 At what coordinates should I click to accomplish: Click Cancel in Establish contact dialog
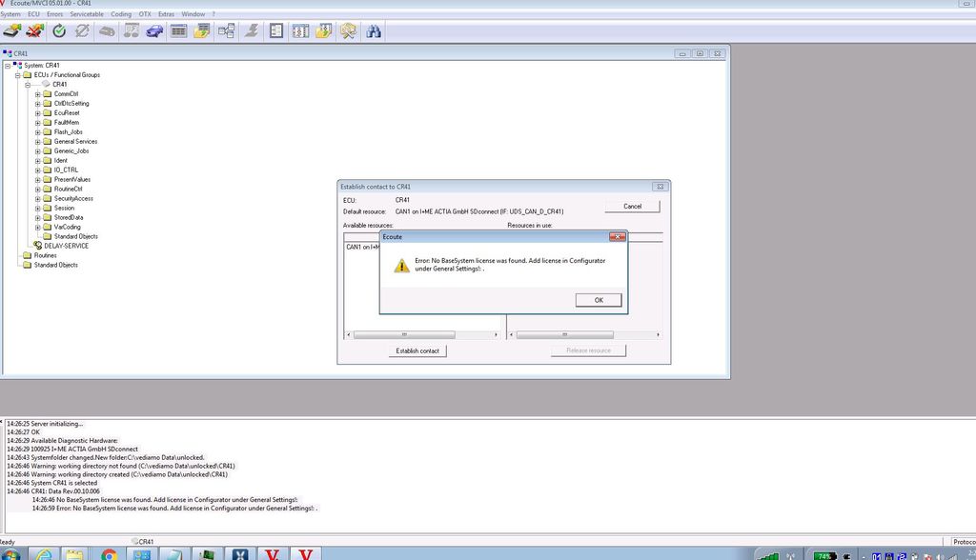click(632, 206)
